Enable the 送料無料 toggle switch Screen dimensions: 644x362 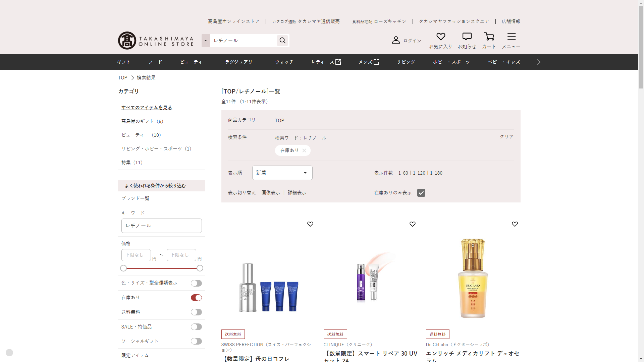196,312
